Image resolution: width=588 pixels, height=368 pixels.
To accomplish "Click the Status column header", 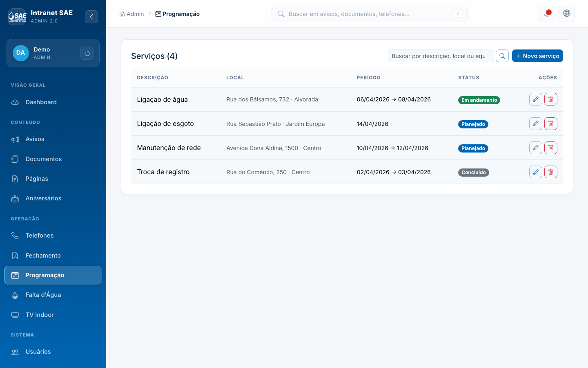I will [469, 78].
